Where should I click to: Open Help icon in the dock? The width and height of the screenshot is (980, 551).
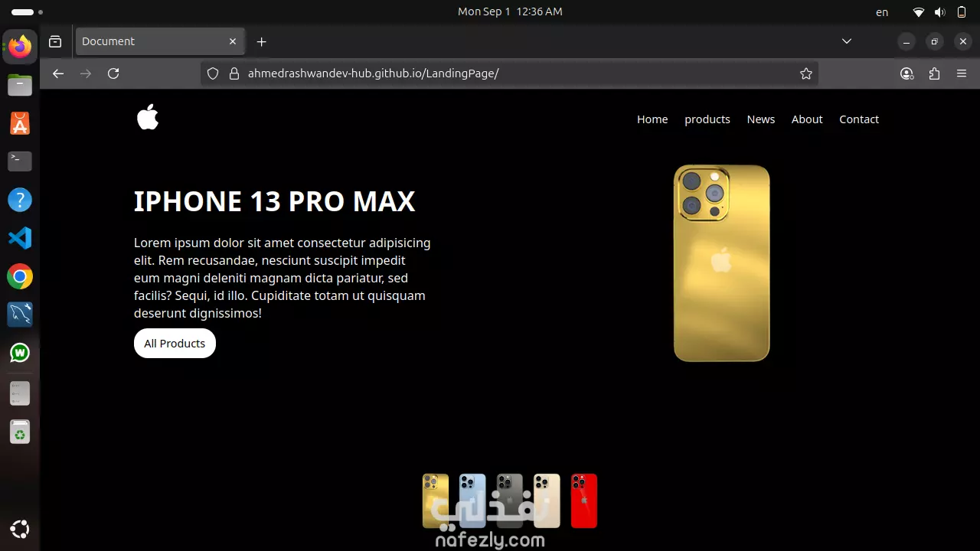click(20, 200)
